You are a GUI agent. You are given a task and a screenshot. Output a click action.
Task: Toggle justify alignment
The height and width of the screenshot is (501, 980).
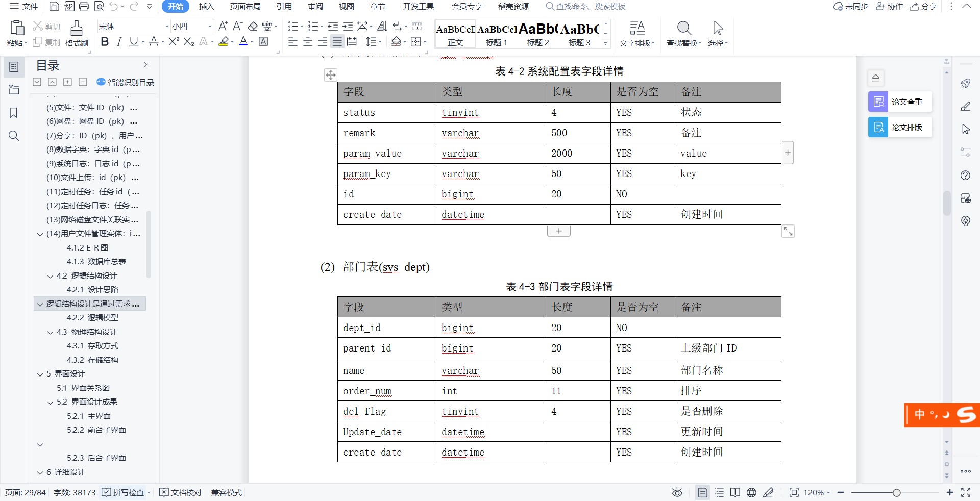coord(337,42)
